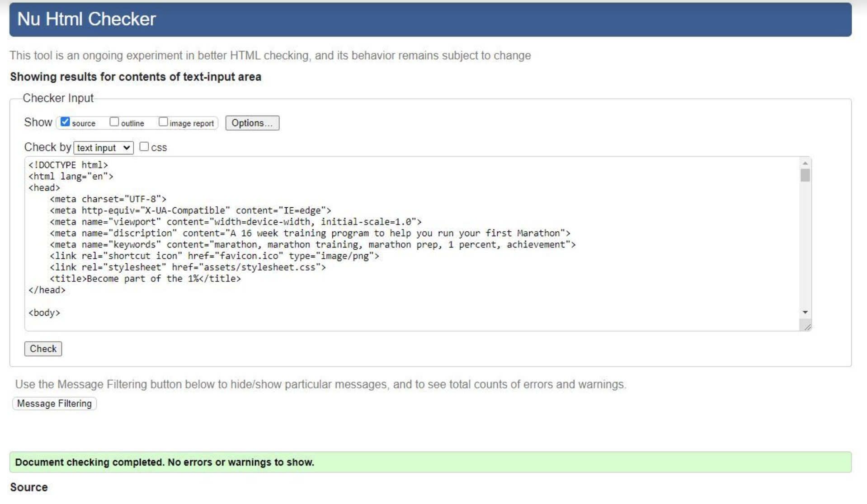Click the <title>Become part of the 1% line
Viewport: 867px width, 504px height.
(x=145, y=279)
